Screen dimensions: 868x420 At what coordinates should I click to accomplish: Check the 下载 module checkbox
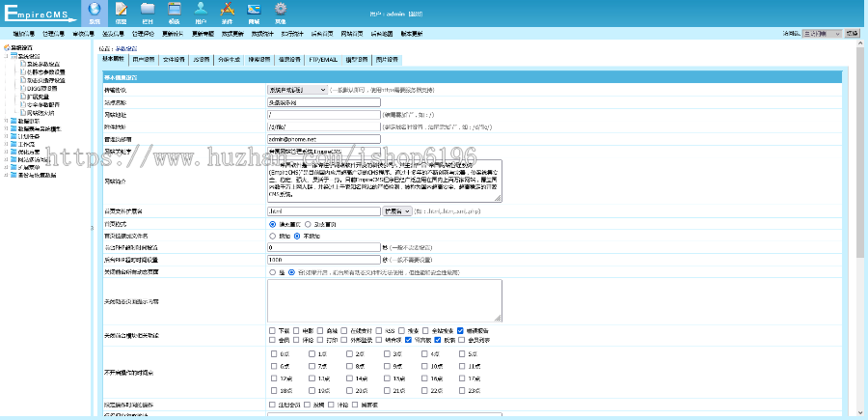coord(272,330)
